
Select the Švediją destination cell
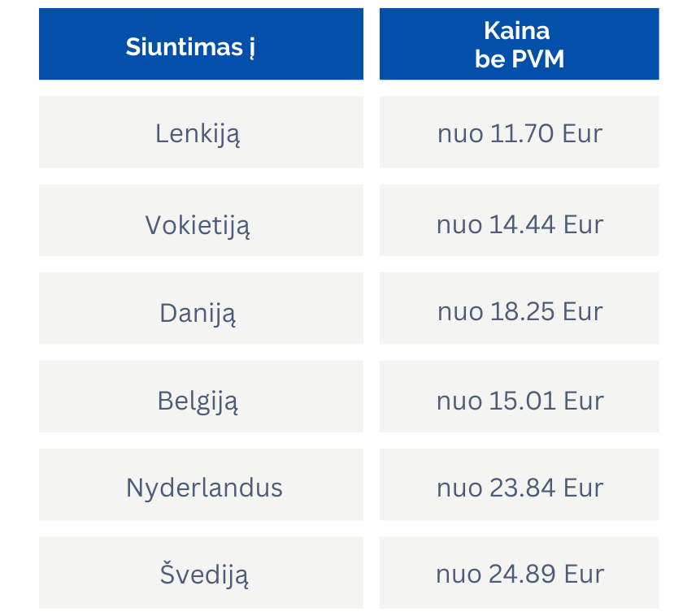click(201, 573)
